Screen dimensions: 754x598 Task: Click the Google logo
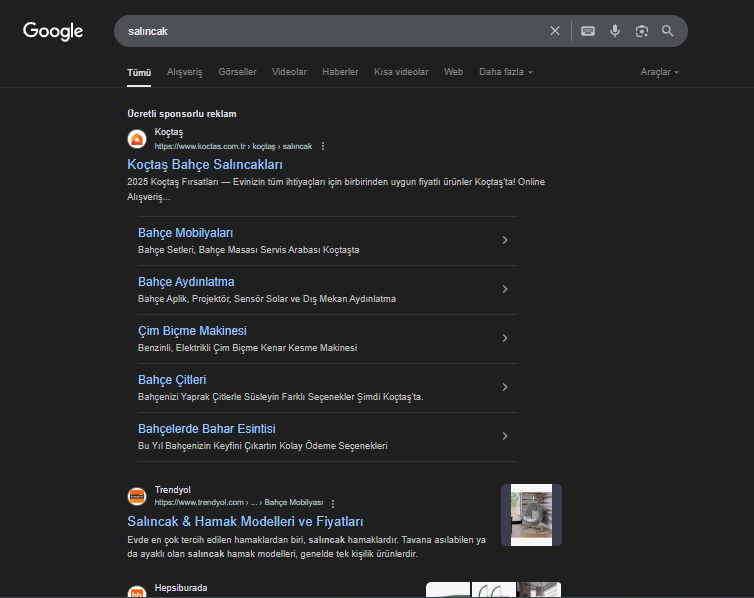(53, 31)
